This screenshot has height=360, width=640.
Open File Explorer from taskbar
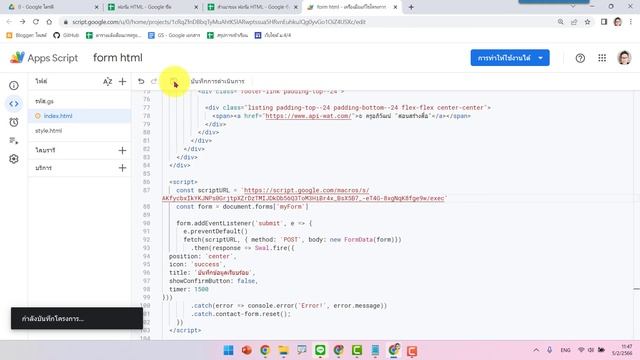[x=283, y=350]
